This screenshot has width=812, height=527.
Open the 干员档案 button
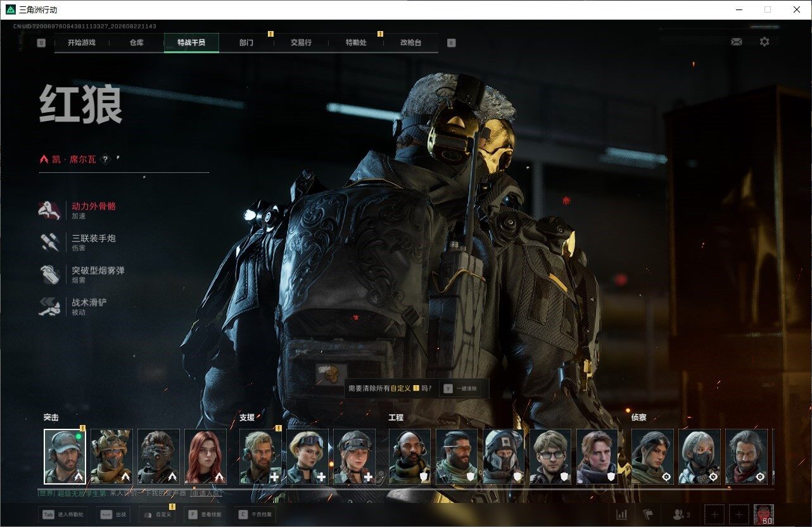tap(255, 514)
